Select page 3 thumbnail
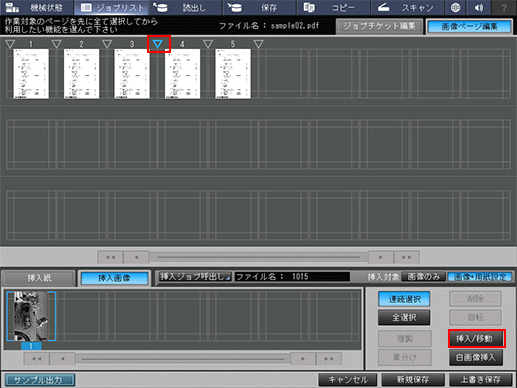Viewport: 517px width, 388px height. [132, 74]
